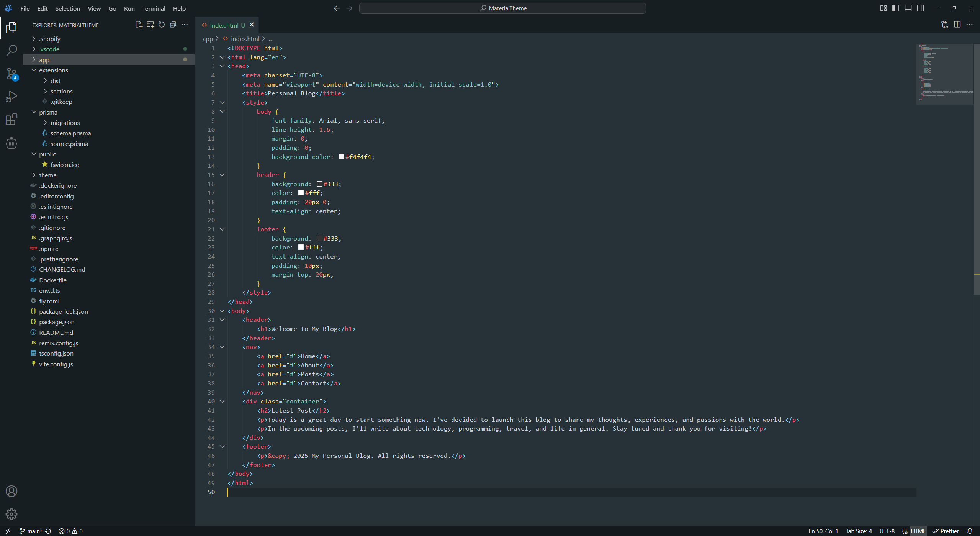This screenshot has width=980, height=536.
Task: Click the Prettier status bar button
Action: coord(946,531)
